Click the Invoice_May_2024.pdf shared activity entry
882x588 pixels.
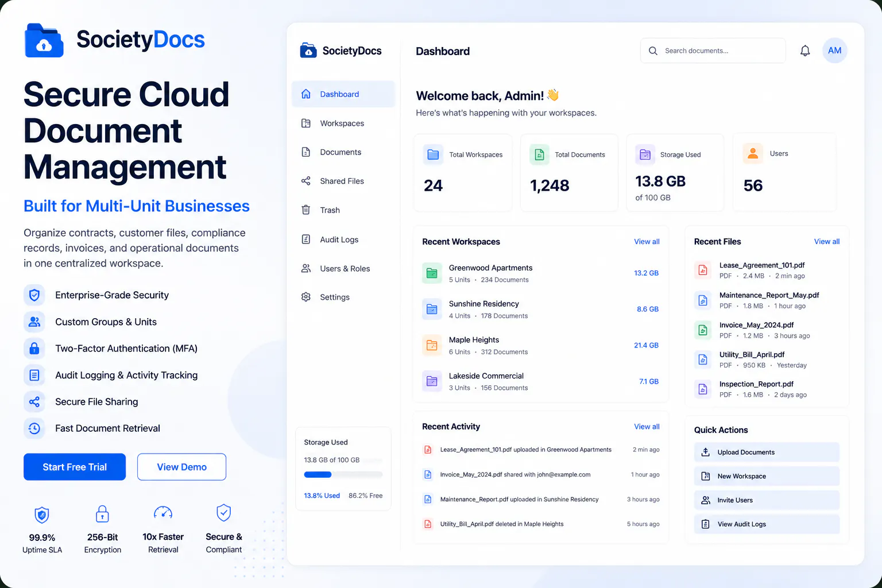[540, 475]
